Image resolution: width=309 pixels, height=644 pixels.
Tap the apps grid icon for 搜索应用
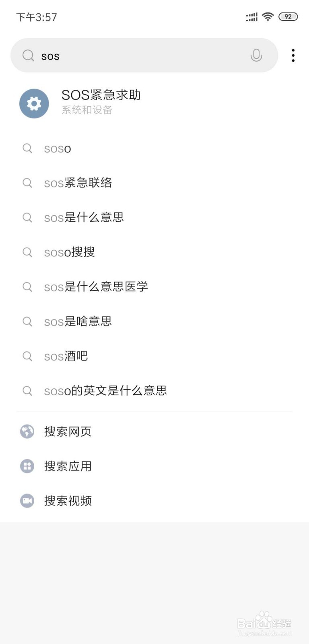27,466
